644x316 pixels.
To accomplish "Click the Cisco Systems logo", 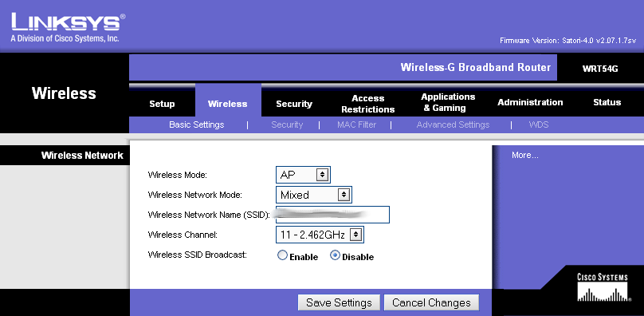I will point(603,287).
